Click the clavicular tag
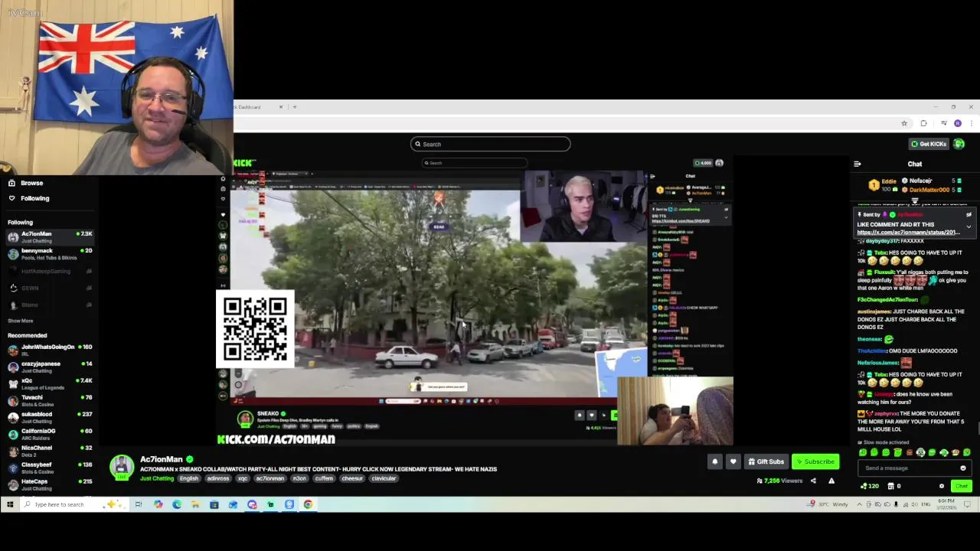Screen dimensions: 980x551 click(384, 478)
